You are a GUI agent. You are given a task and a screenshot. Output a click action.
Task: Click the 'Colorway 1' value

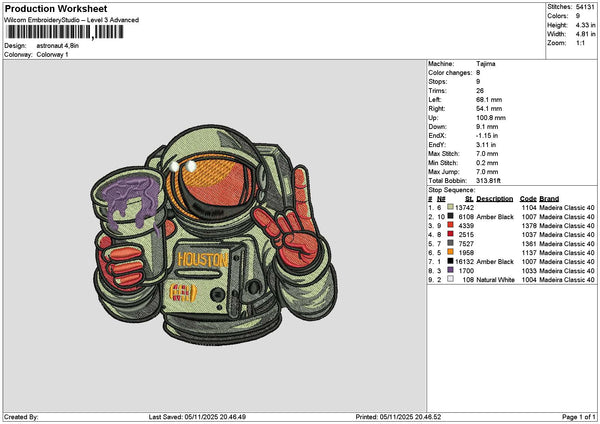[52, 55]
